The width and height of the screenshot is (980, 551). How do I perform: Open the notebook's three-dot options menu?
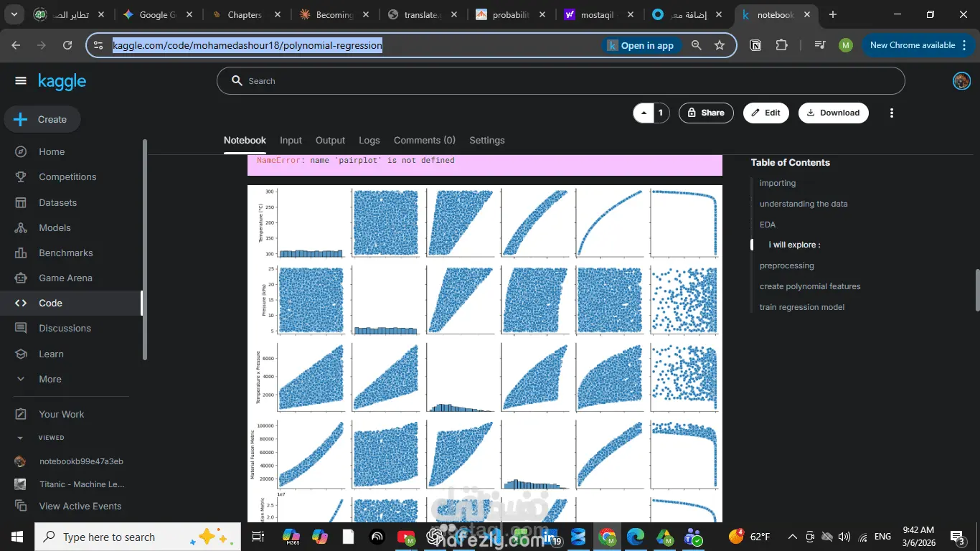click(892, 113)
